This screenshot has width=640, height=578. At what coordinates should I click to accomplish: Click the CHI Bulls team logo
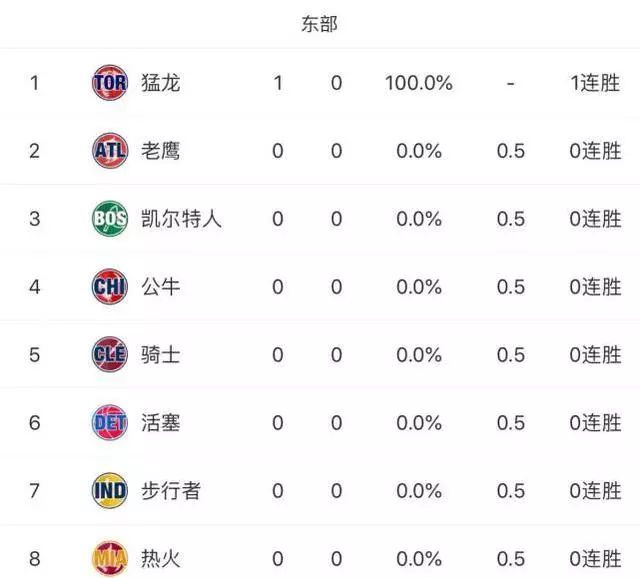110,287
